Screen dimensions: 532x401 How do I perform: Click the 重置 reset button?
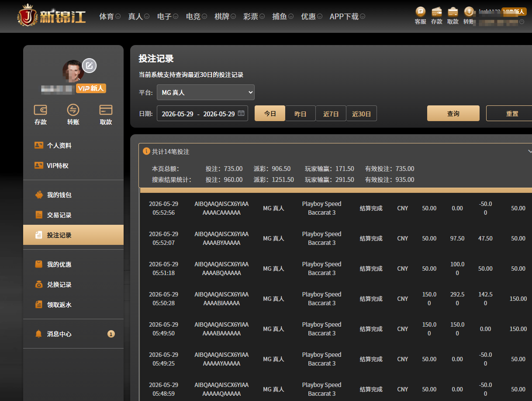pyautogui.click(x=509, y=113)
